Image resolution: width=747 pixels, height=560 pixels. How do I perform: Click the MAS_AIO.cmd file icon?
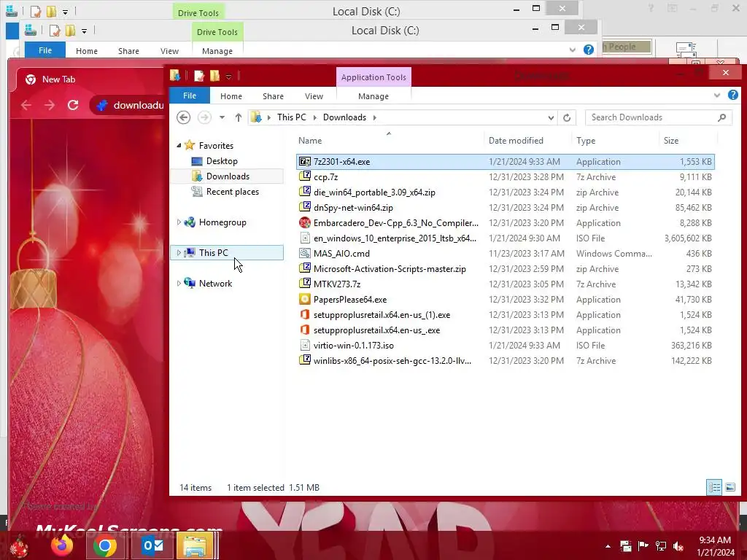pos(304,253)
